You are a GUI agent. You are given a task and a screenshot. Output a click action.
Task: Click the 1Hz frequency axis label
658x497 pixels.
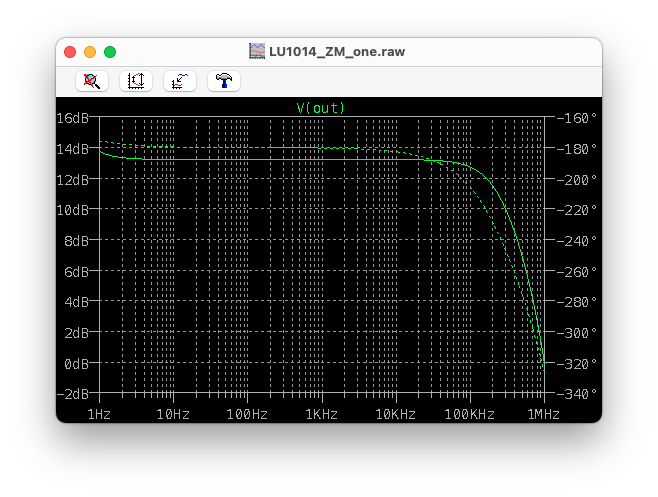99,415
